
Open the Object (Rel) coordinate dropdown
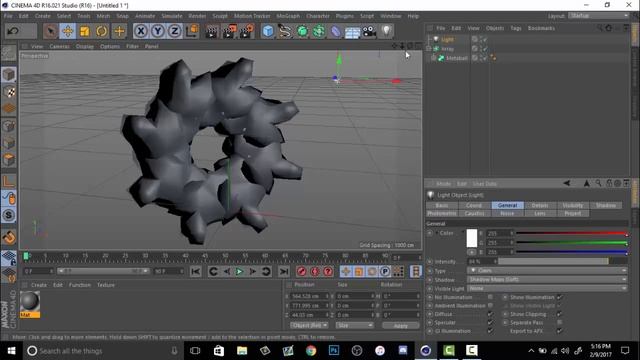click(x=309, y=325)
